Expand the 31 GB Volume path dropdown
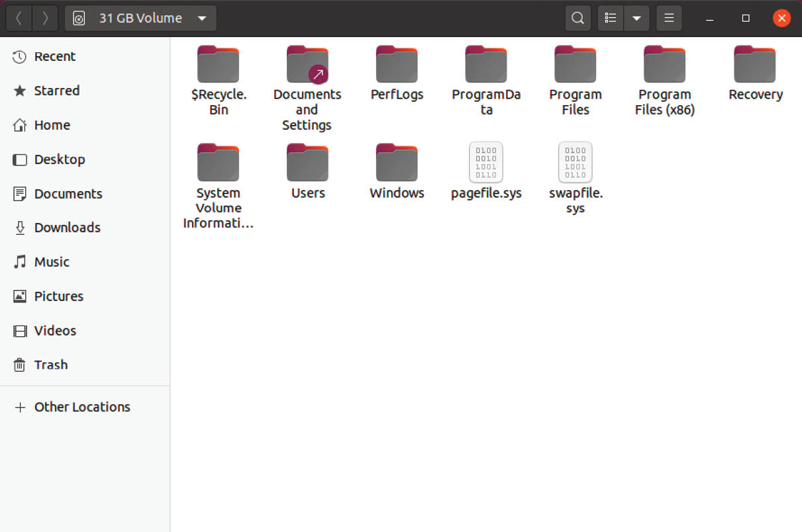 pos(202,19)
